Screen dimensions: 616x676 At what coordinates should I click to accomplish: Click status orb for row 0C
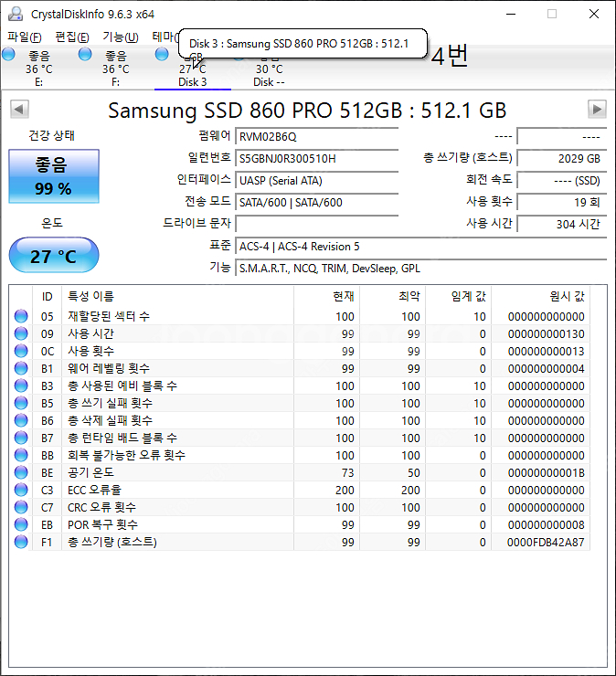pyautogui.click(x=21, y=351)
